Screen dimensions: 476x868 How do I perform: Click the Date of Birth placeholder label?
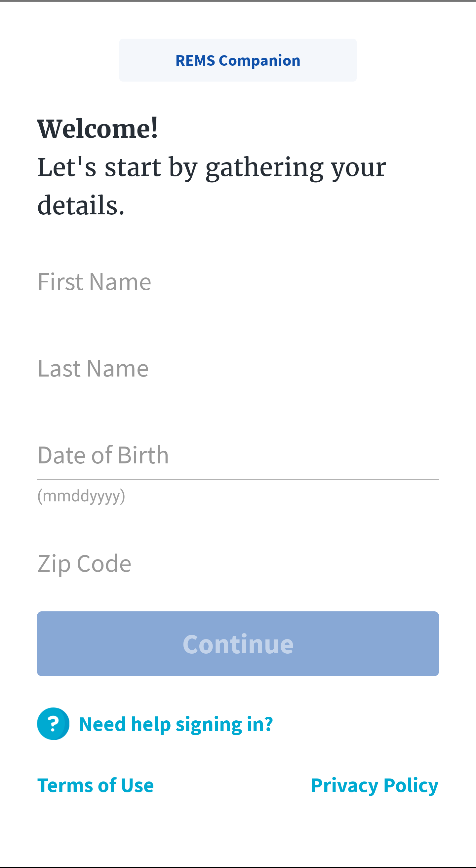coord(103,455)
